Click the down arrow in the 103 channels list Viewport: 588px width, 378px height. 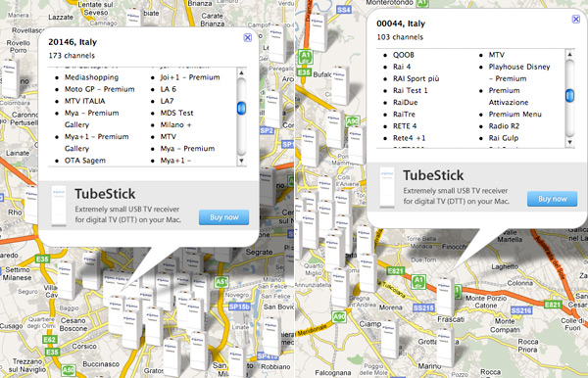[x=569, y=142]
